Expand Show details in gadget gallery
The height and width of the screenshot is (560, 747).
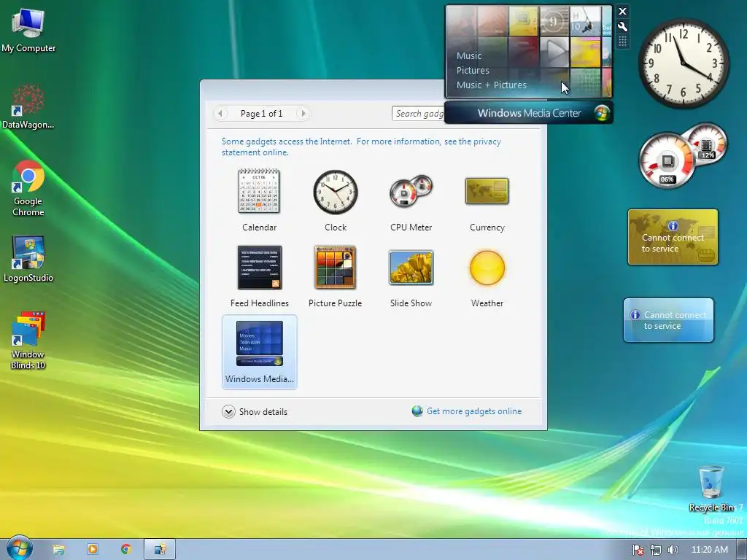(255, 412)
